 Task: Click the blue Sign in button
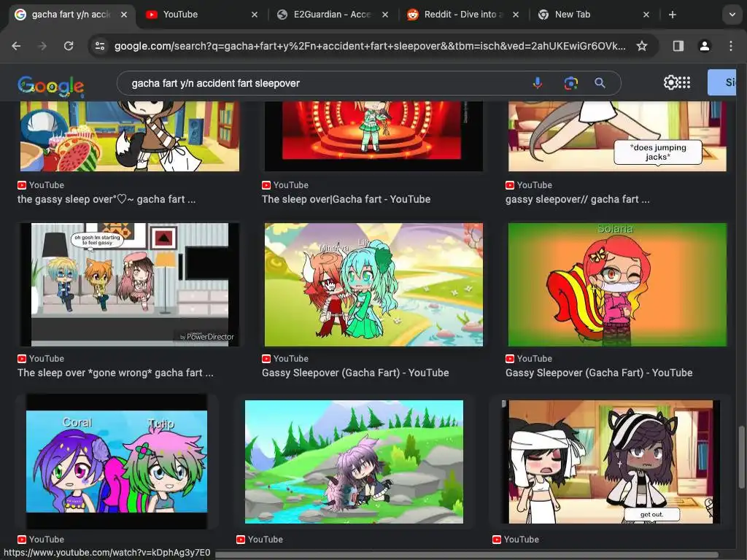(x=721, y=82)
